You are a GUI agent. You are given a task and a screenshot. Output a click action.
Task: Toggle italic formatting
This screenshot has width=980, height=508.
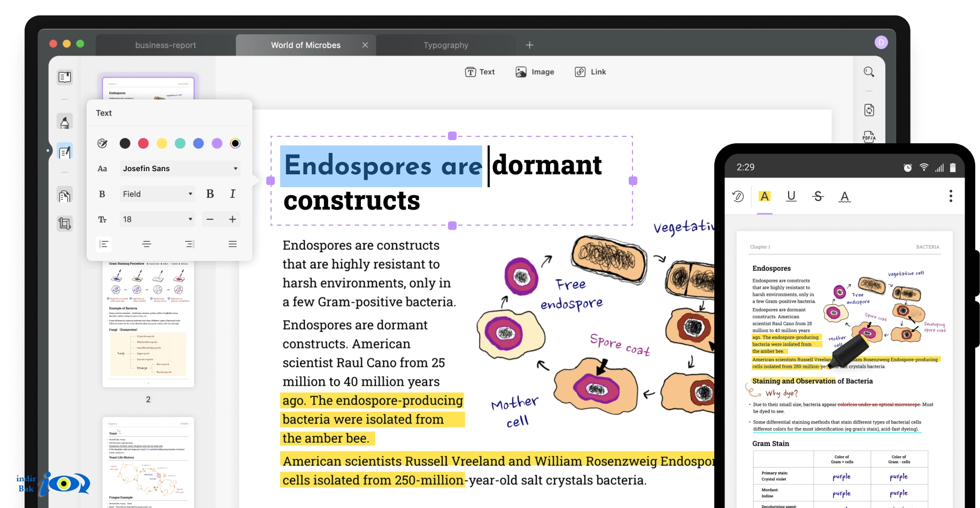(233, 194)
